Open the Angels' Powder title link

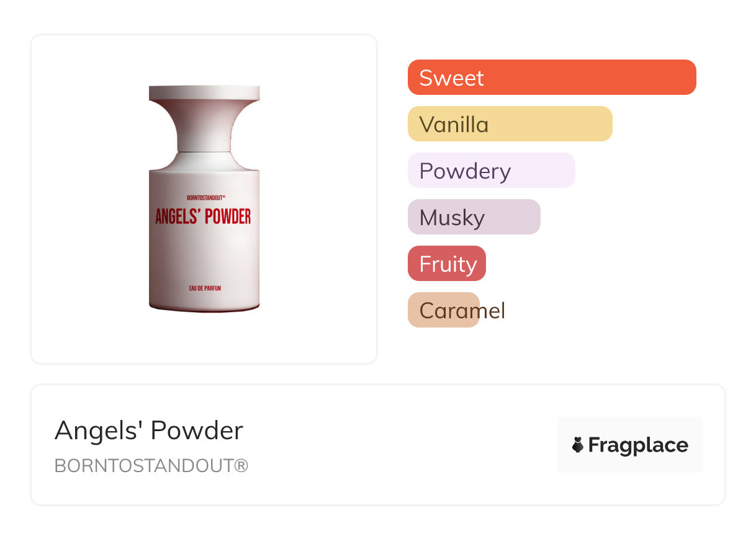[x=149, y=431]
